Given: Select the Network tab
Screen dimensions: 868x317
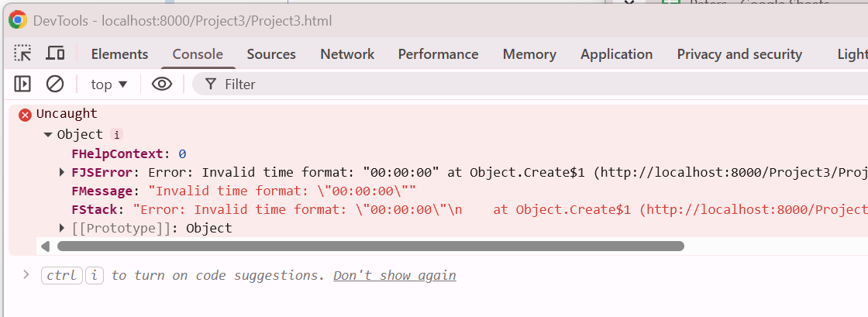Looking at the screenshot, I should tap(347, 54).
